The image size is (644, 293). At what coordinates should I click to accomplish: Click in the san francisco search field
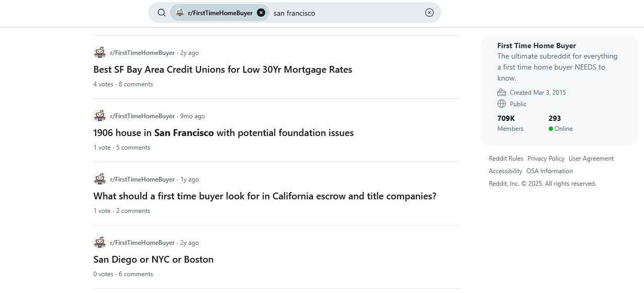coord(345,13)
